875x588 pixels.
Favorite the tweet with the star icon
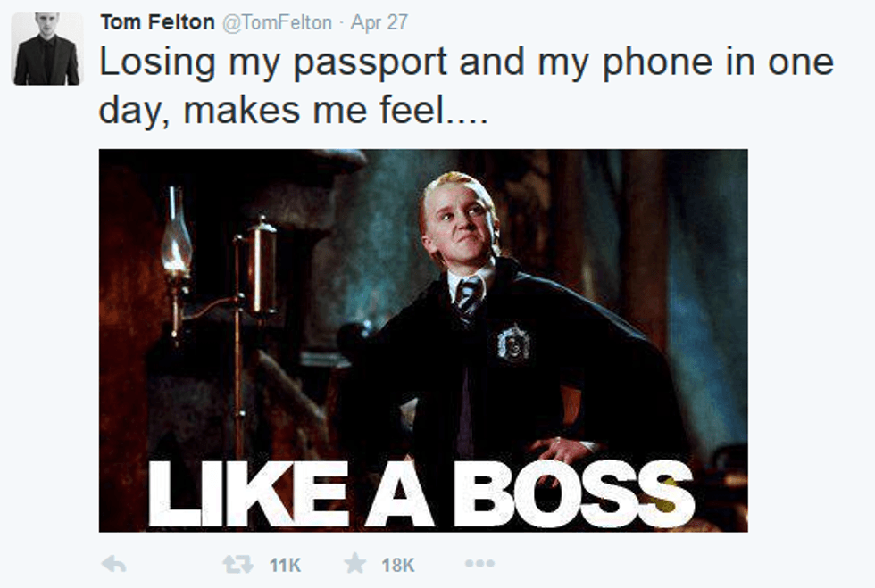click(355, 564)
